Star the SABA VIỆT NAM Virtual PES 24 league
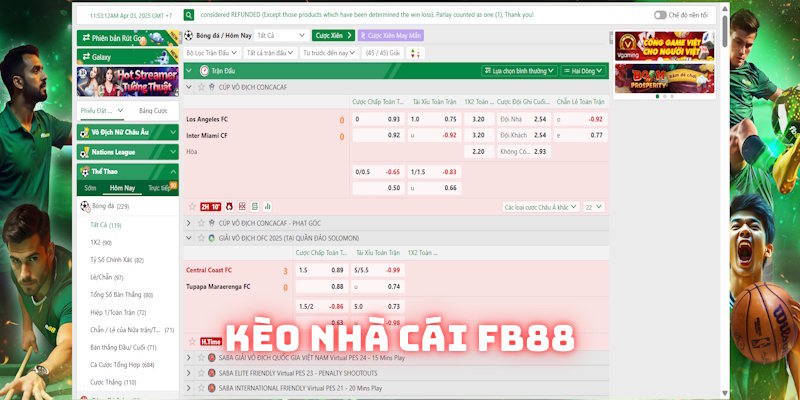 coord(201,358)
